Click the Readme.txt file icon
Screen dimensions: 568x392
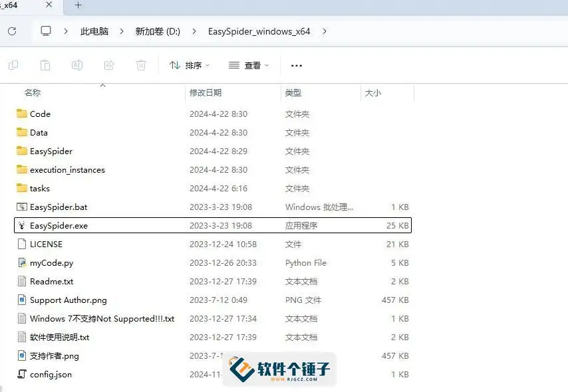coord(22,281)
